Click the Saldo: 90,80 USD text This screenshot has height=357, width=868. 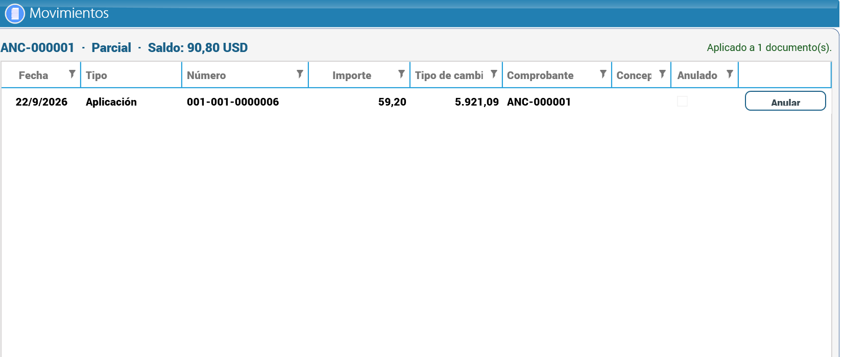coord(198,48)
